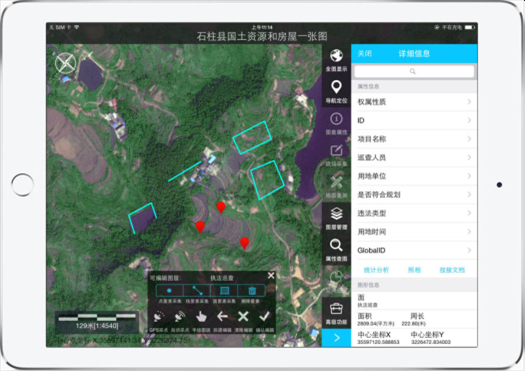Click the search field in details panel
Image resolution: width=525 pixels, height=371 pixels.
point(414,71)
